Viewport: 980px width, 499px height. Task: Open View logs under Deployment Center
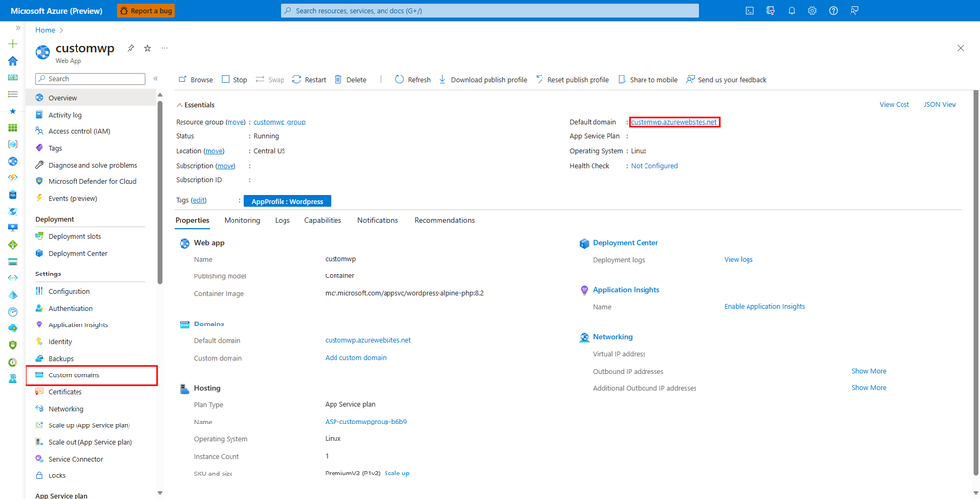coord(739,259)
